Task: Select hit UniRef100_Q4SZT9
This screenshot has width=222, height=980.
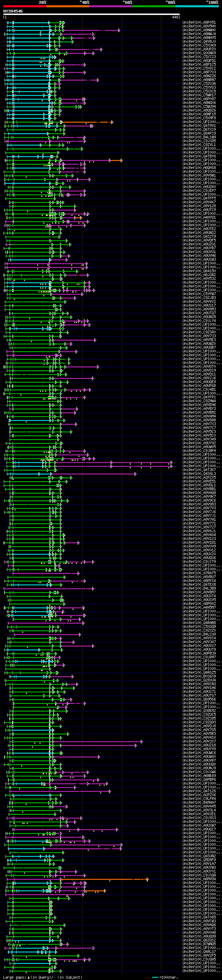Action: point(199,237)
